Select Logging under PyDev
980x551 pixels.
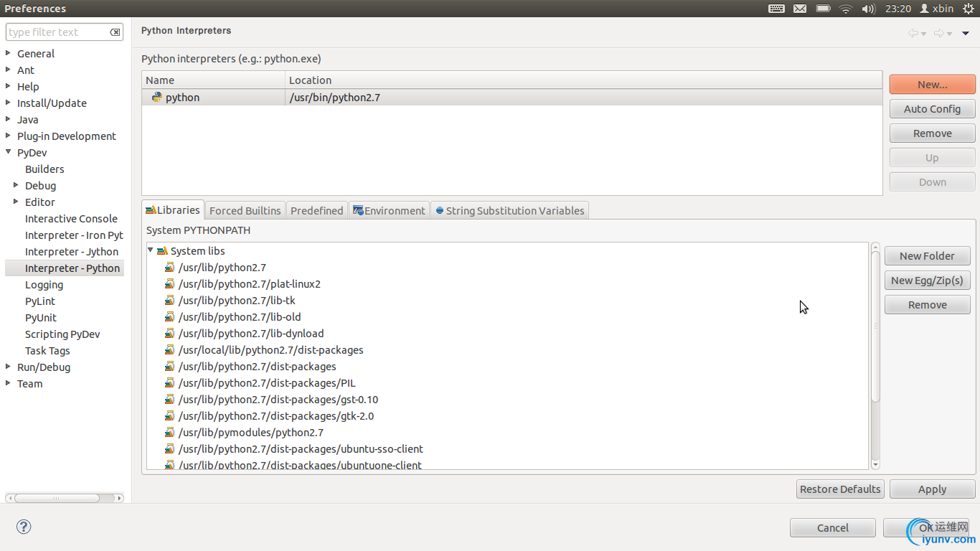tap(44, 285)
